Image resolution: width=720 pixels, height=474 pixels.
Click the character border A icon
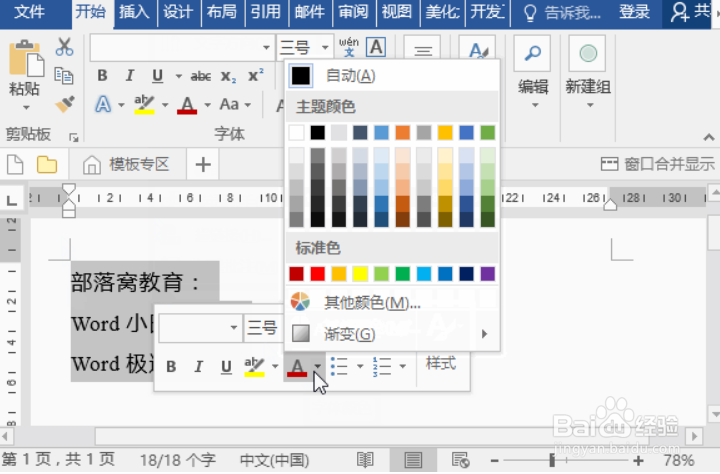(376, 47)
